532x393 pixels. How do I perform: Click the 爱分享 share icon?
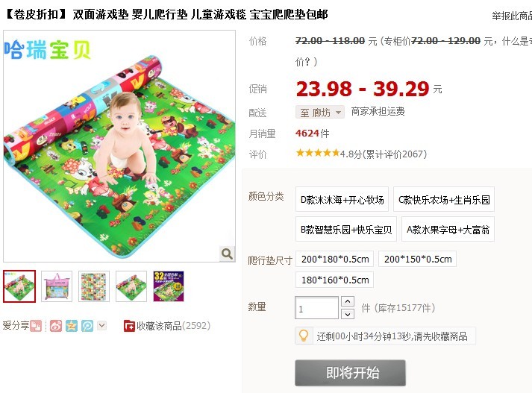36,326
